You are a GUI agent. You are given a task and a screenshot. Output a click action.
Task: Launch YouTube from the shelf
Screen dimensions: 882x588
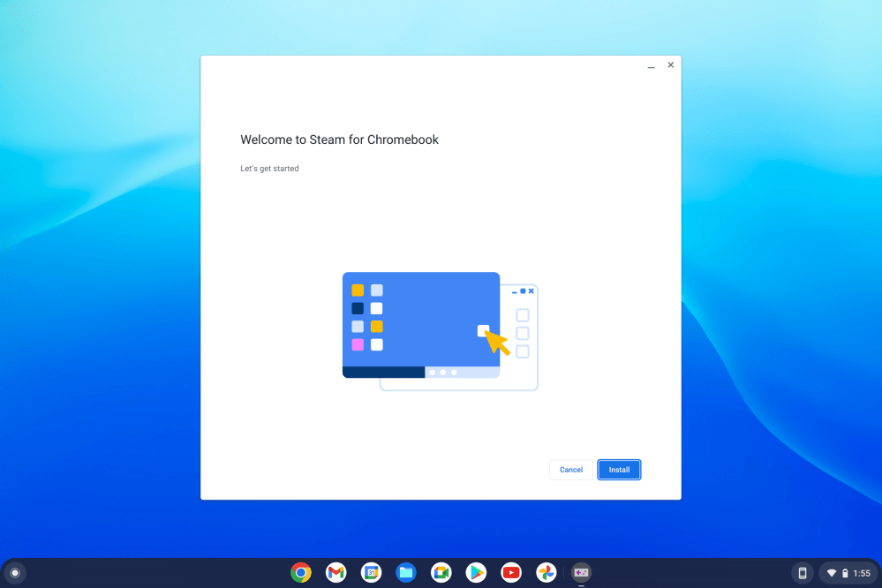[x=511, y=573]
